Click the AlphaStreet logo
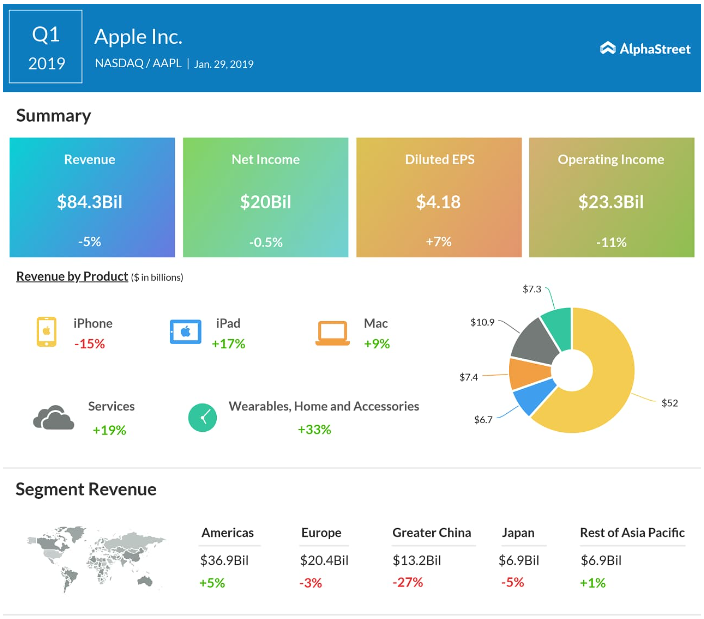This screenshot has width=704, height=619. coord(645,48)
